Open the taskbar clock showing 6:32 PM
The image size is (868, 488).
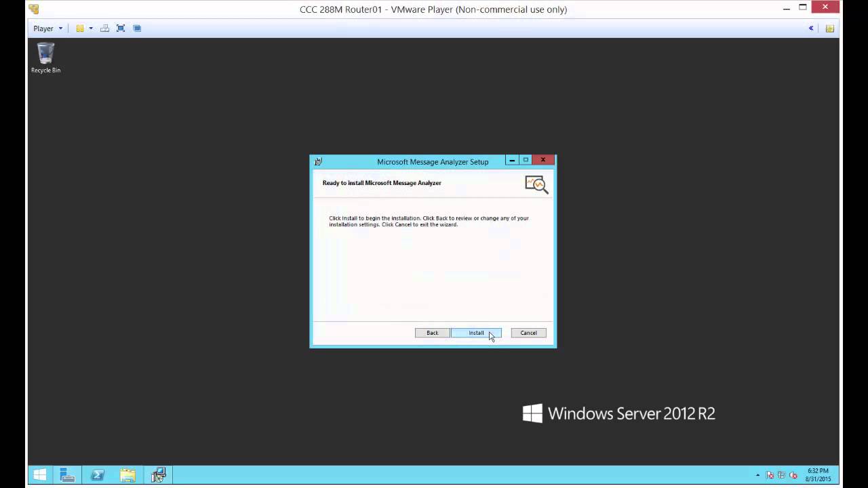(x=818, y=475)
